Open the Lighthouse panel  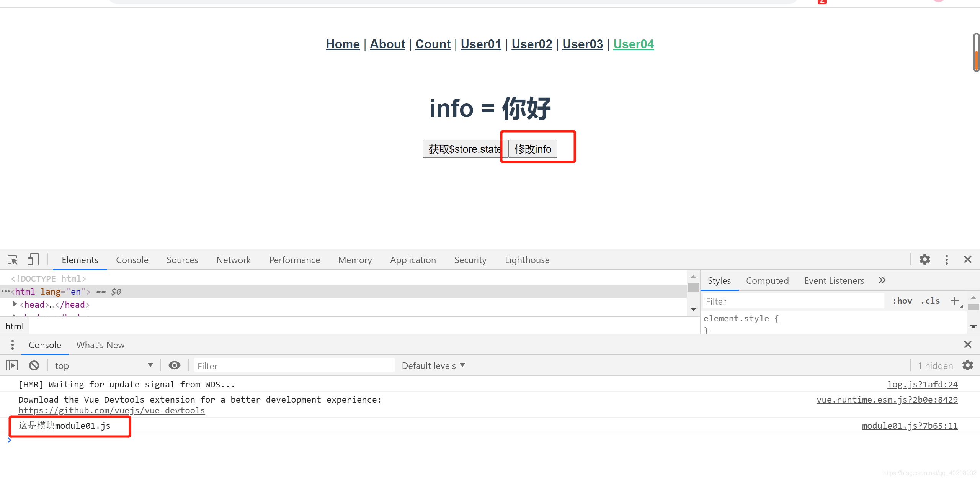coord(527,260)
